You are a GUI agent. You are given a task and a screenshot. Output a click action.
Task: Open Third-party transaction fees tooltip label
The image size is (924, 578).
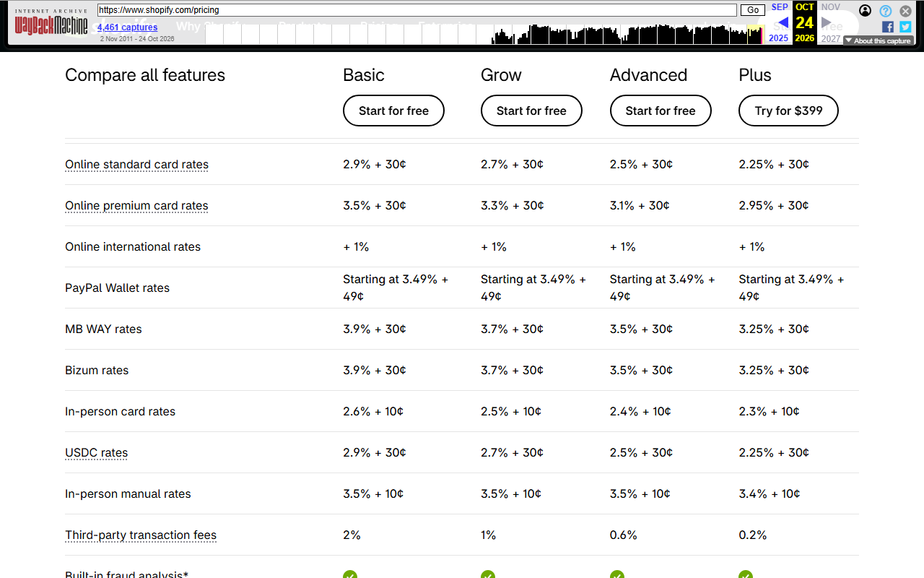coord(141,535)
